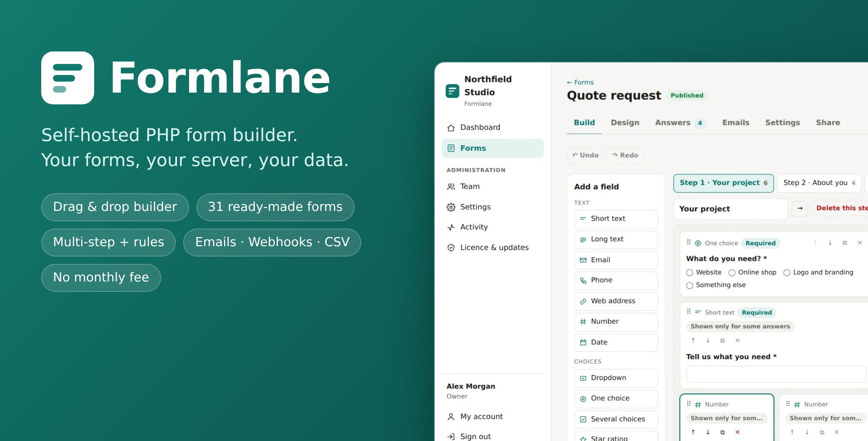Switch to the Design tab
The height and width of the screenshot is (441, 868).
(x=625, y=123)
